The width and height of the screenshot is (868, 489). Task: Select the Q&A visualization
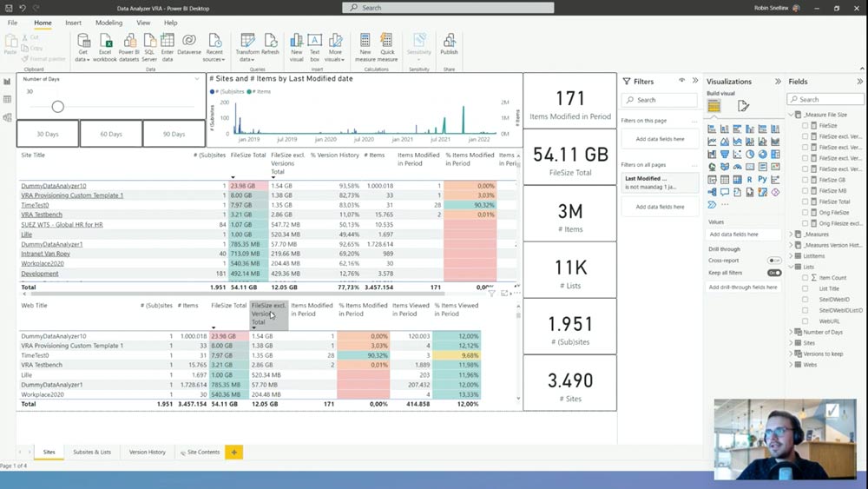[725, 192]
